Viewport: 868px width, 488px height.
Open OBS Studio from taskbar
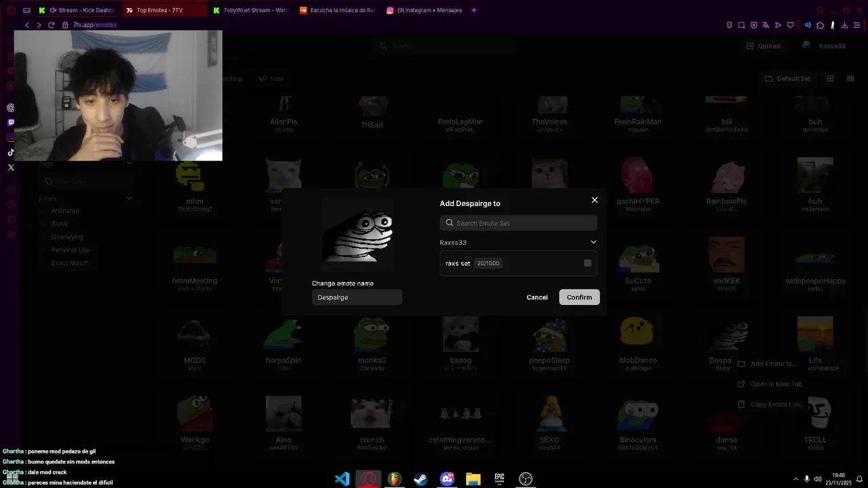[526, 479]
